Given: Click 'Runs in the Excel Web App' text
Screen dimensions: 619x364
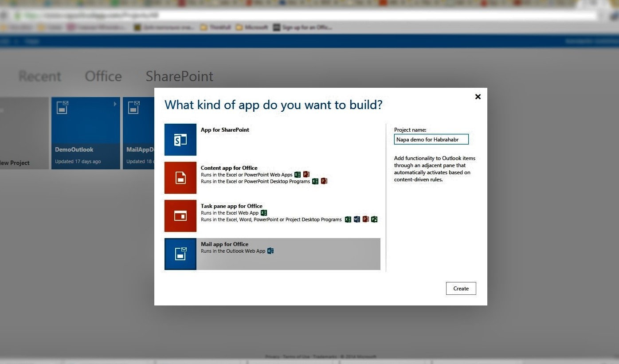Looking at the screenshot, I should pos(230,213).
